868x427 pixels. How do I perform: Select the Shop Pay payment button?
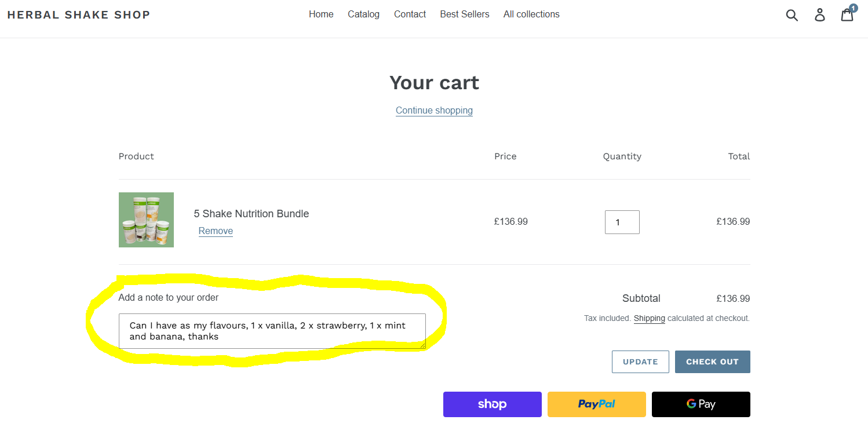pos(492,404)
